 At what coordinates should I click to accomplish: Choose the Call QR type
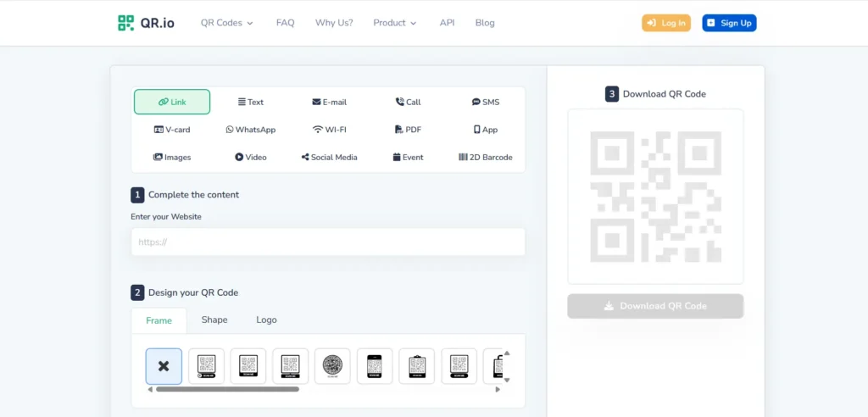[408, 102]
